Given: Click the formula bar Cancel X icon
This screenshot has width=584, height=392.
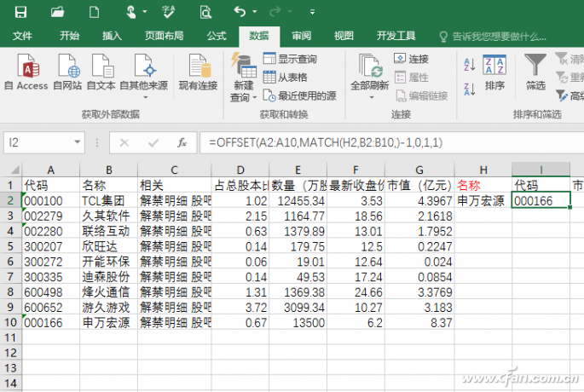Looking at the screenshot, I should pyautogui.click(x=124, y=142).
